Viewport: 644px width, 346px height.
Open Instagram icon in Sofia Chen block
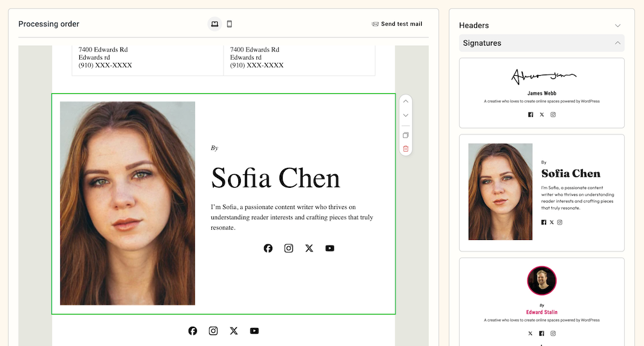tap(289, 248)
